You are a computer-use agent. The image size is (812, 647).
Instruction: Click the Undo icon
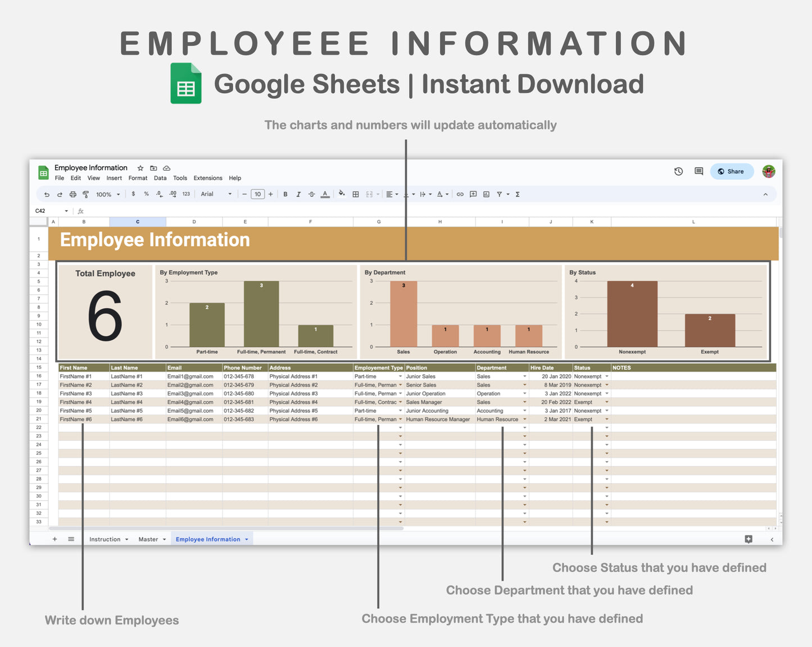(x=47, y=194)
